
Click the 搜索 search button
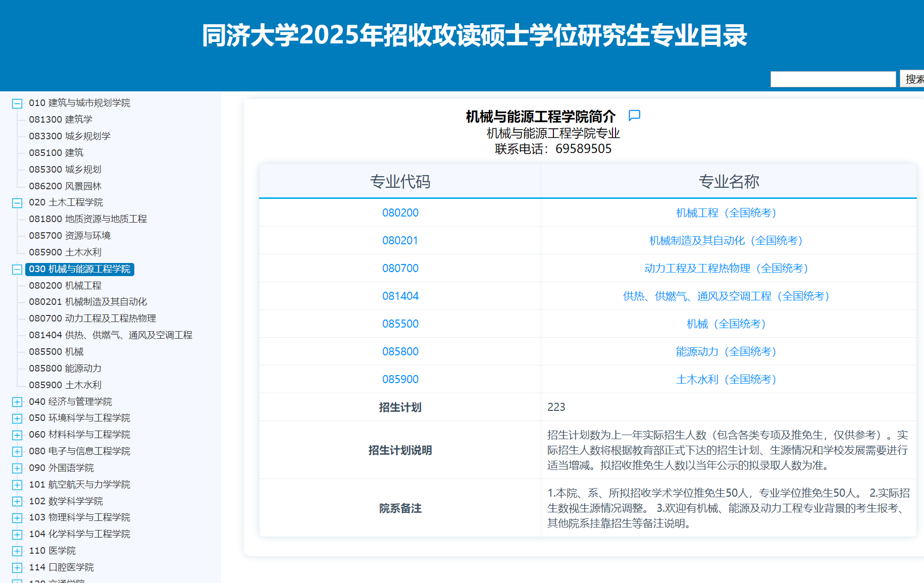point(913,79)
